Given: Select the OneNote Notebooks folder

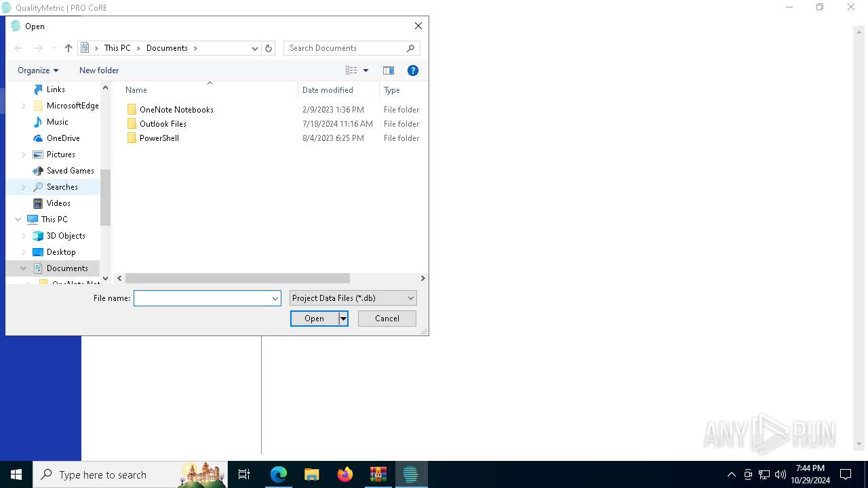Looking at the screenshot, I should [x=176, y=110].
